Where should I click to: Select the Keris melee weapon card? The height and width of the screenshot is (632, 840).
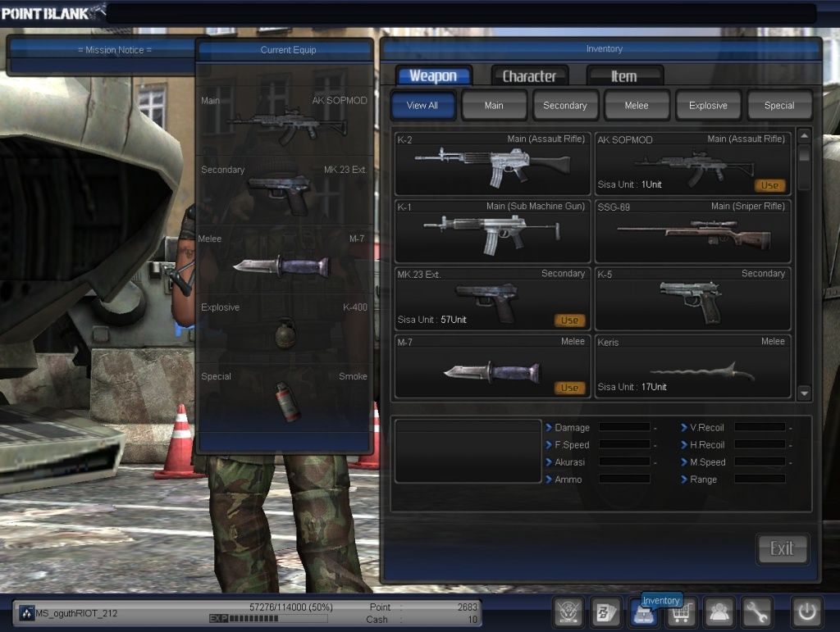[692, 366]
